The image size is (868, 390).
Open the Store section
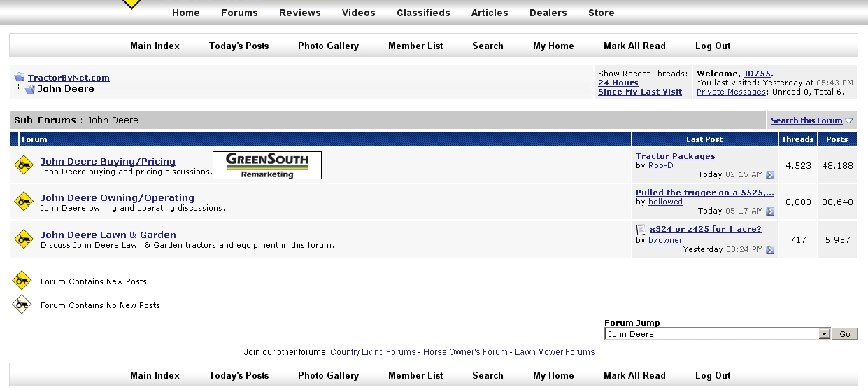[602, 13]
